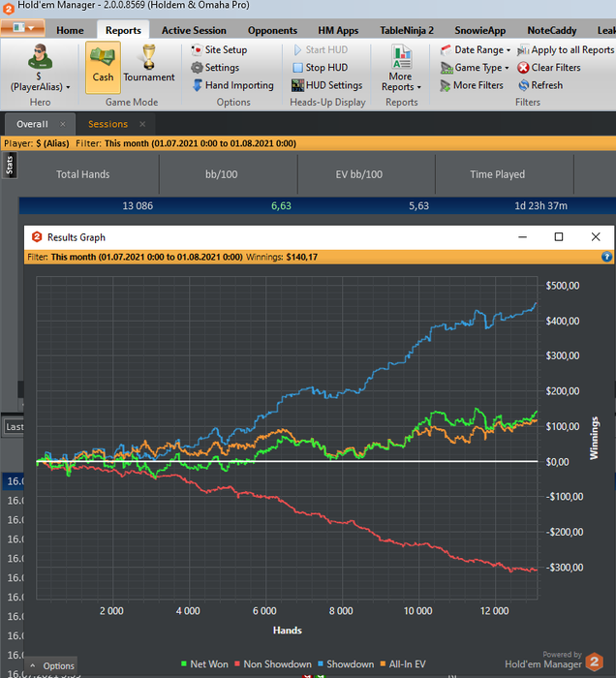Open Hand Importing
The image size is (616, 678).
tap(232, 85)
